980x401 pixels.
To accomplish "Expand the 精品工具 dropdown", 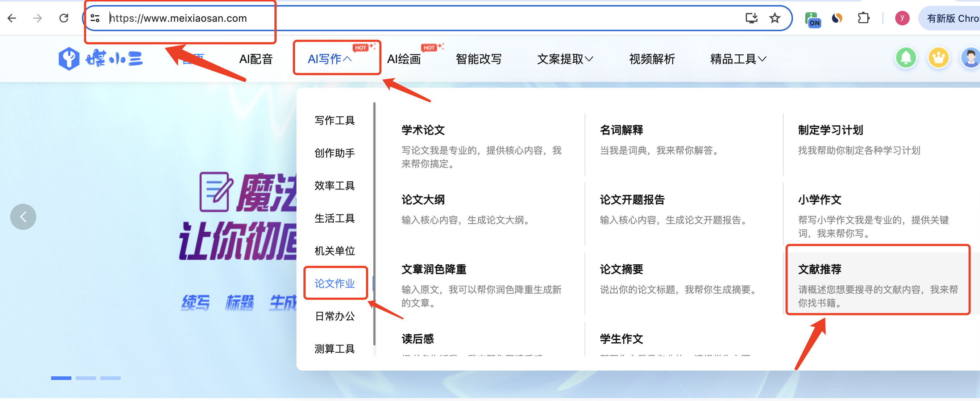I will pos(738,59).
